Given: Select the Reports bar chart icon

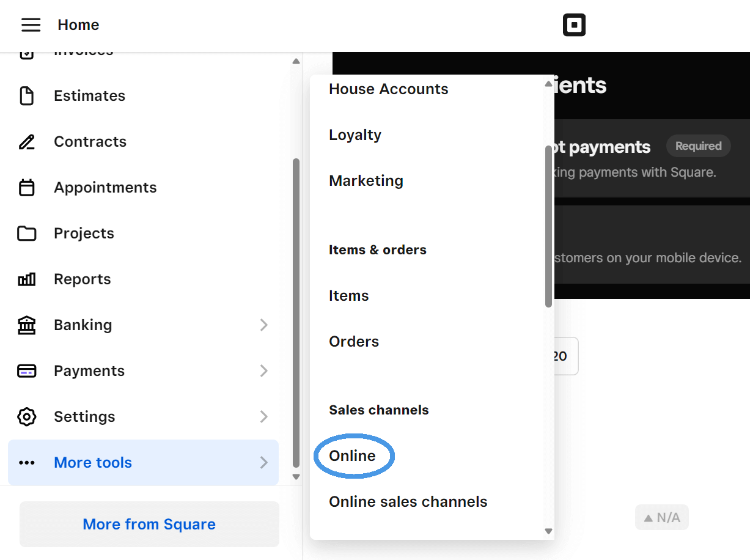Looking at the screenshot, I should (27, 279).
